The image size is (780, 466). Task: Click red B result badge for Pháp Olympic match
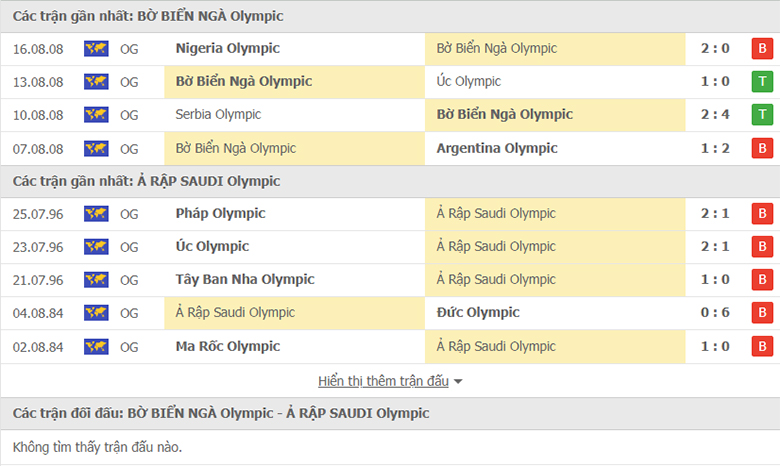(x=762, y=214)
